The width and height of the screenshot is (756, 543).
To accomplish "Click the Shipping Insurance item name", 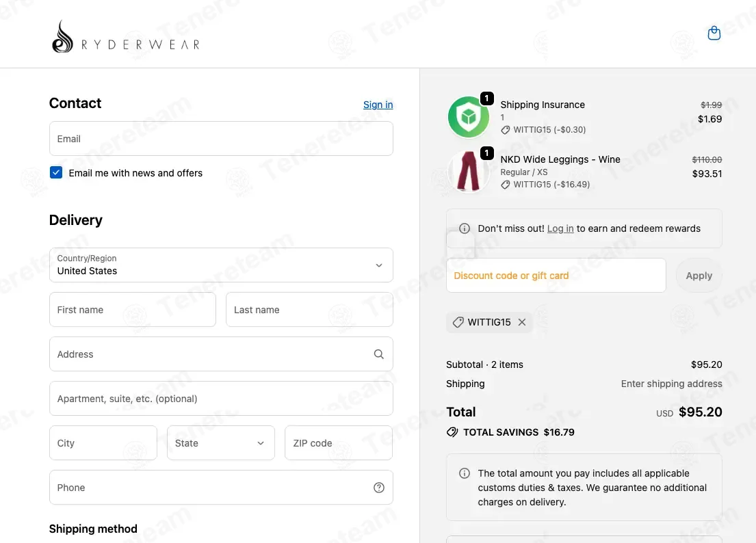I will 543,105.
